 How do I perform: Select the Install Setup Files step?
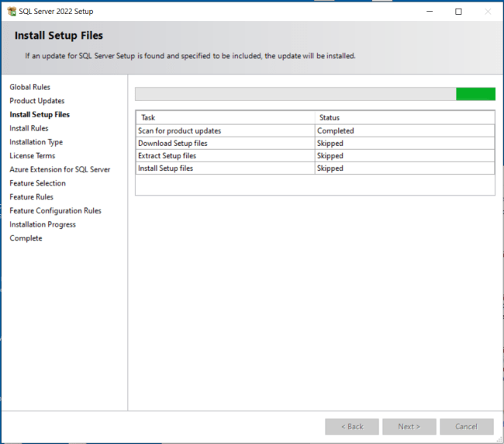(x=40, y=115)
